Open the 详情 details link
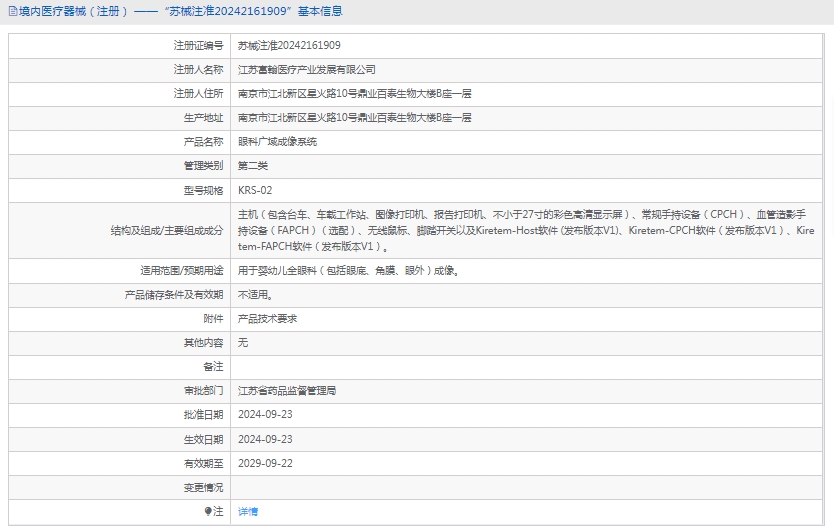 point(248,511)
